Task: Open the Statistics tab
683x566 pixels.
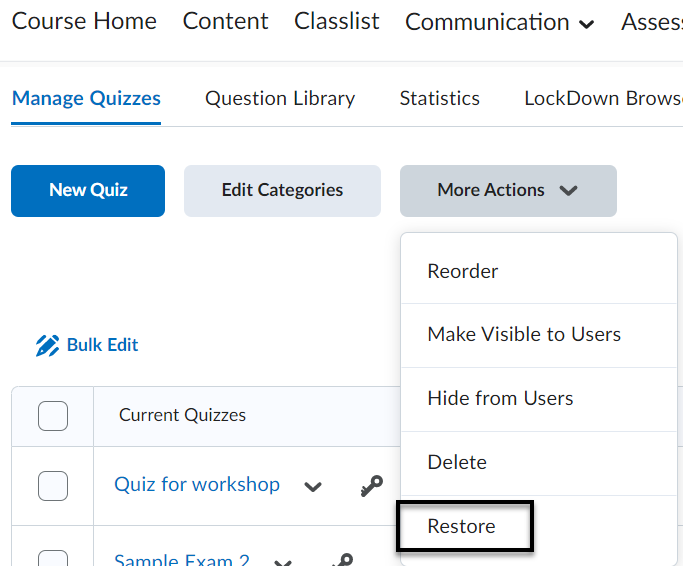Action: tap(439, 98)
